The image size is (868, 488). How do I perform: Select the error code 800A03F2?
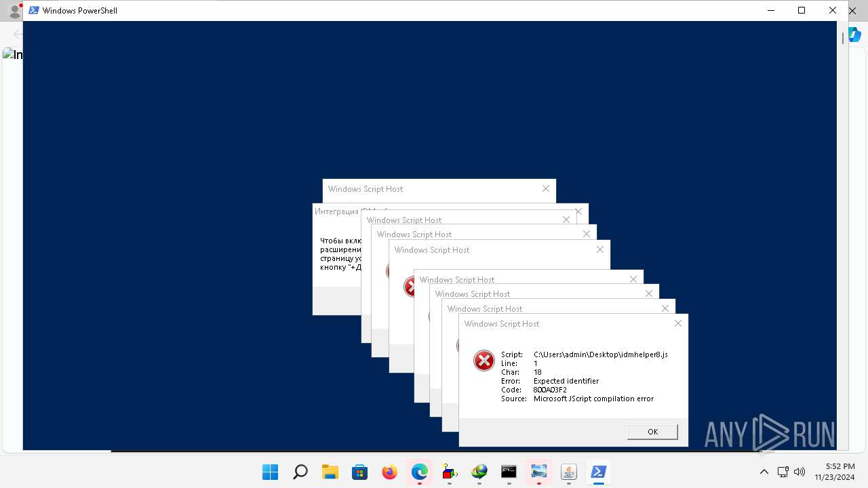[550, 390]
